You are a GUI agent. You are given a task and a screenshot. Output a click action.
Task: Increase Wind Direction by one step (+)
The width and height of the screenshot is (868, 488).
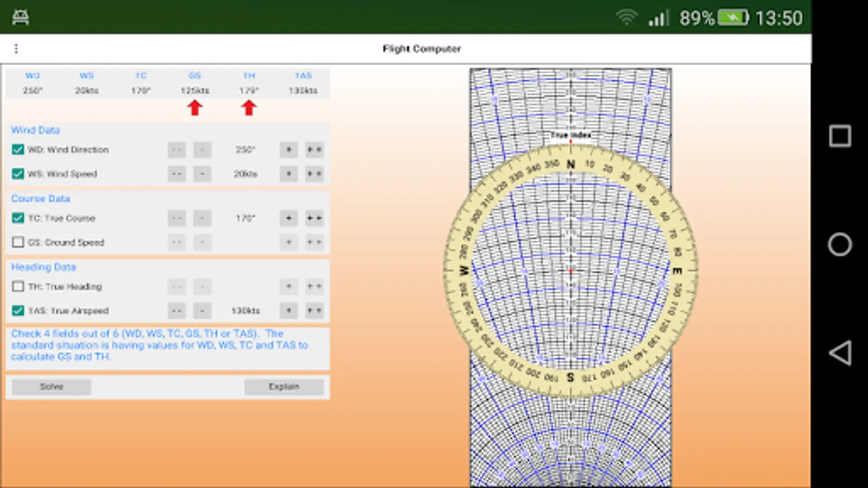[x=289, y=149]
